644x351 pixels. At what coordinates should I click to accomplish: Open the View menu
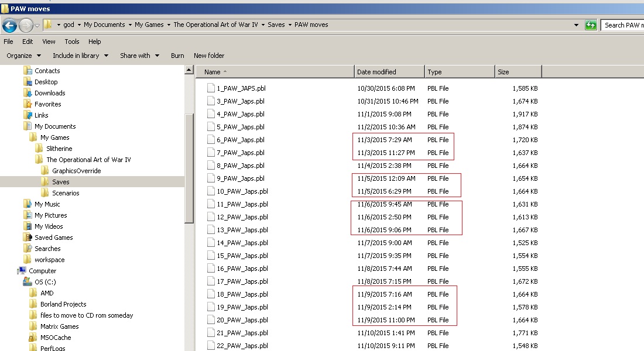coord(49,42)
